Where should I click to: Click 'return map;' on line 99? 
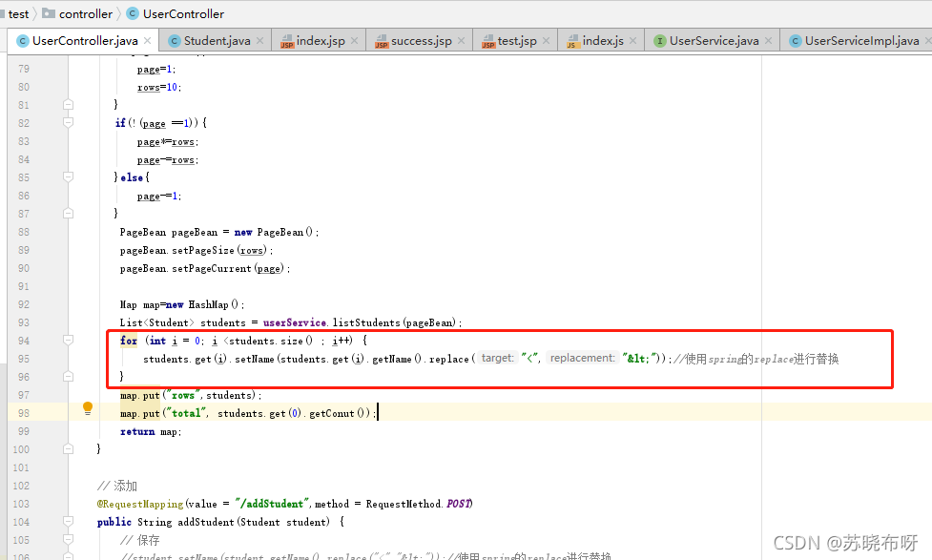click(x=151, y=431)
